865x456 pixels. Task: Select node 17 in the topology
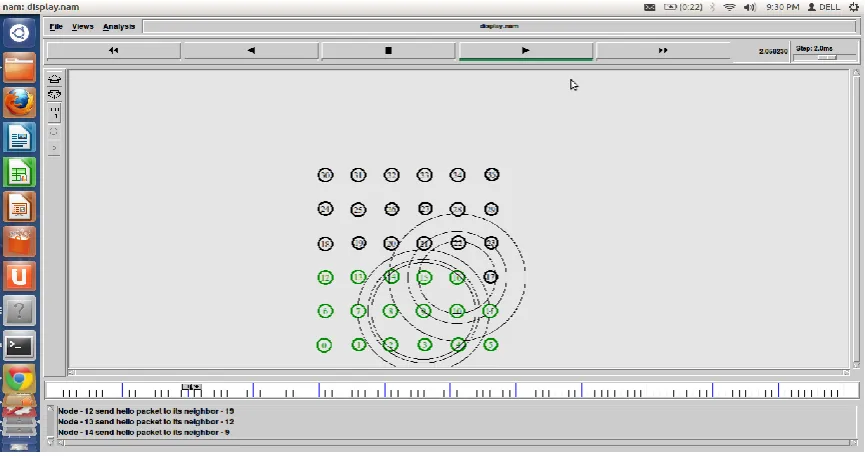(x=490, y=277)
